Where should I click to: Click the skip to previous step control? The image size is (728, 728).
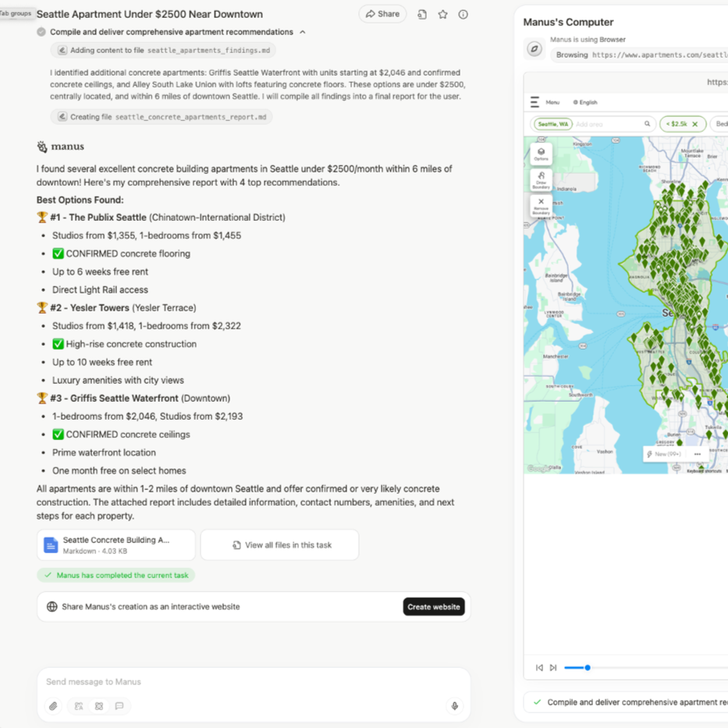539,668
